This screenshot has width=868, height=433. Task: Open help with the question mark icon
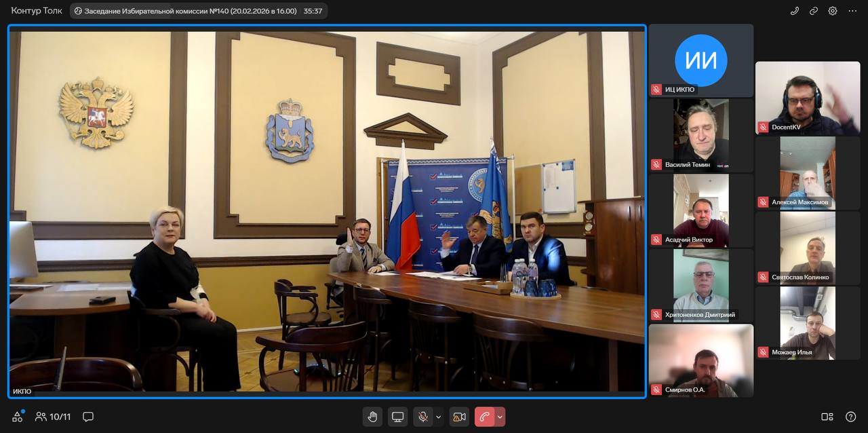[850, 417]
